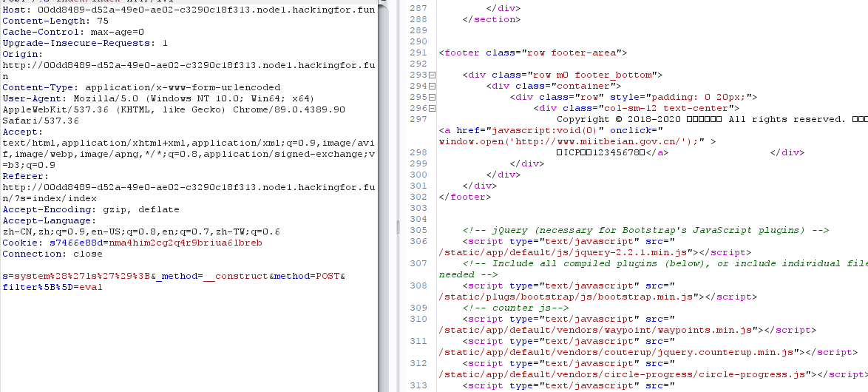Click the jquery.counterup.min.js script path

pos(618,351)
